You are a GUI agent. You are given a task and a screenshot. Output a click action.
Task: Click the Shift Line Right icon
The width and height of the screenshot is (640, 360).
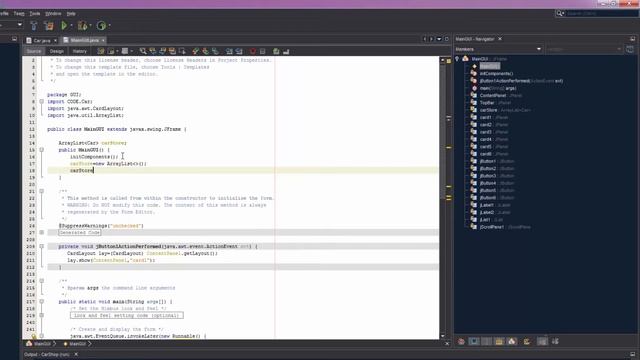coord(239,51)
